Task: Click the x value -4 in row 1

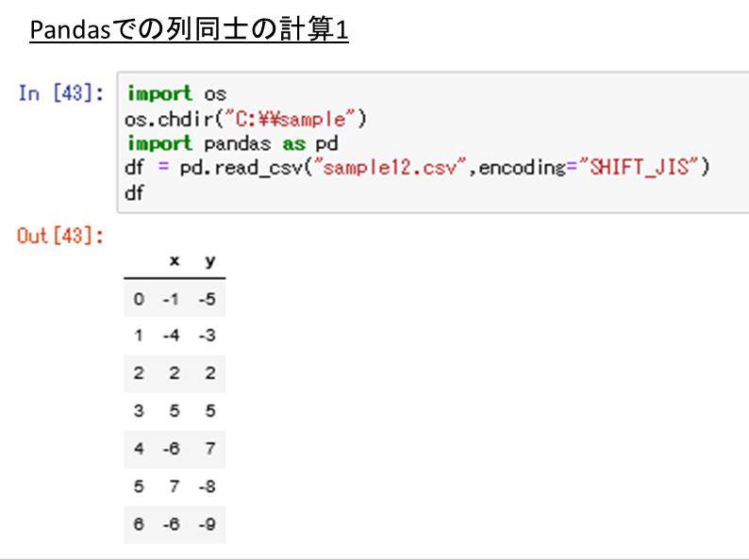Action: [171, 336]
